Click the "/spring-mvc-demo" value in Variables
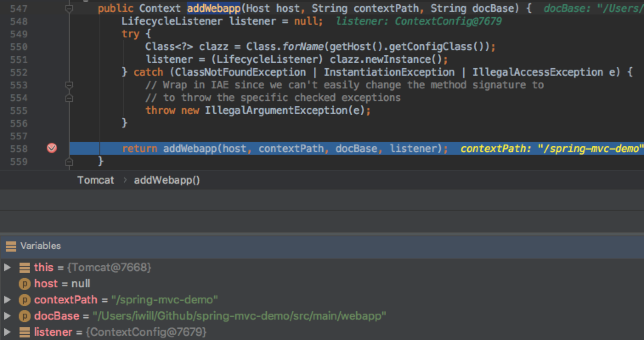 pyautogui.click(x=165, y=300)
